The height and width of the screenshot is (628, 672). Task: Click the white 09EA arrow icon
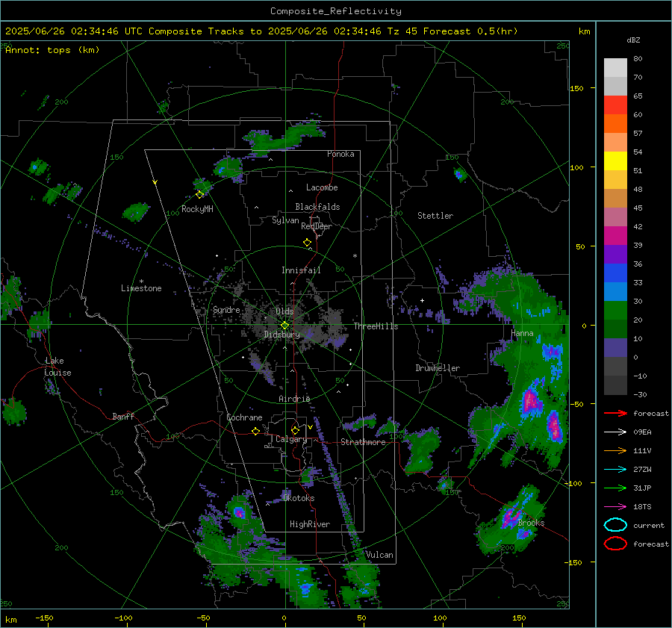(615, 432)
